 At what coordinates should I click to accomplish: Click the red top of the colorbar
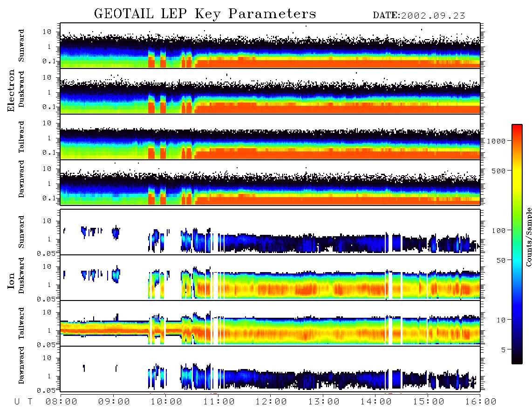[517, 129]
